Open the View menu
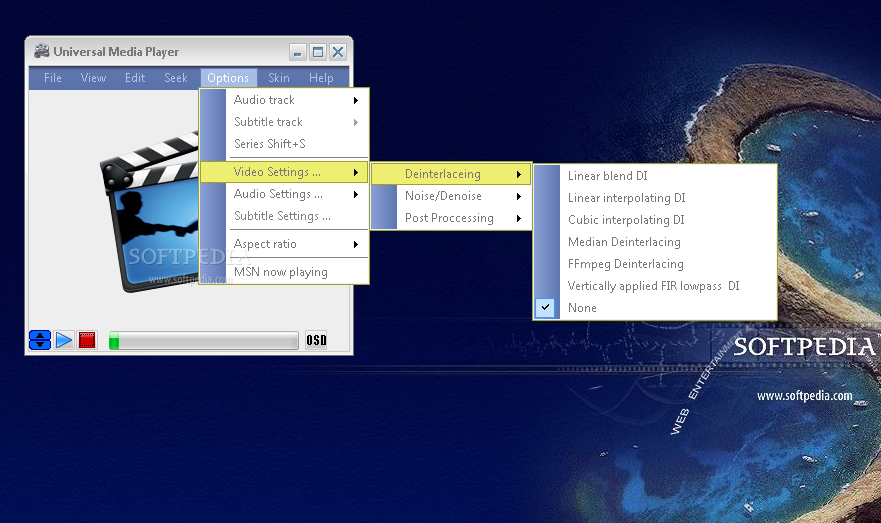Viewport: 881px width, 523px height. (x=93, y=78)
